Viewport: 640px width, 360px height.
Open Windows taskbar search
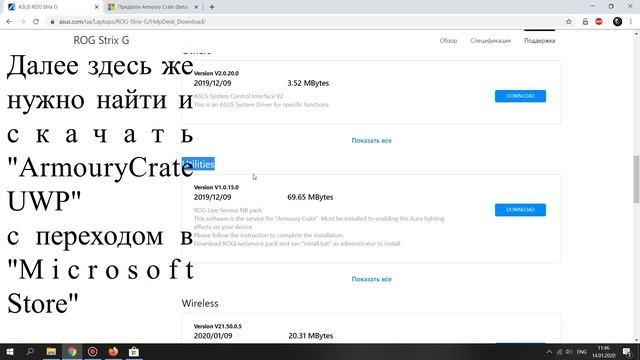30,351
